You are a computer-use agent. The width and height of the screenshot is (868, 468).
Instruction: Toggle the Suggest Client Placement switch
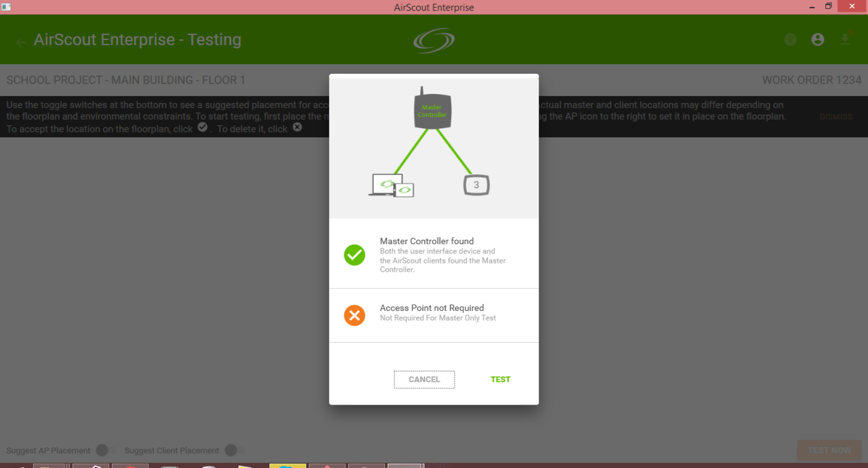[x=234, y=450]
